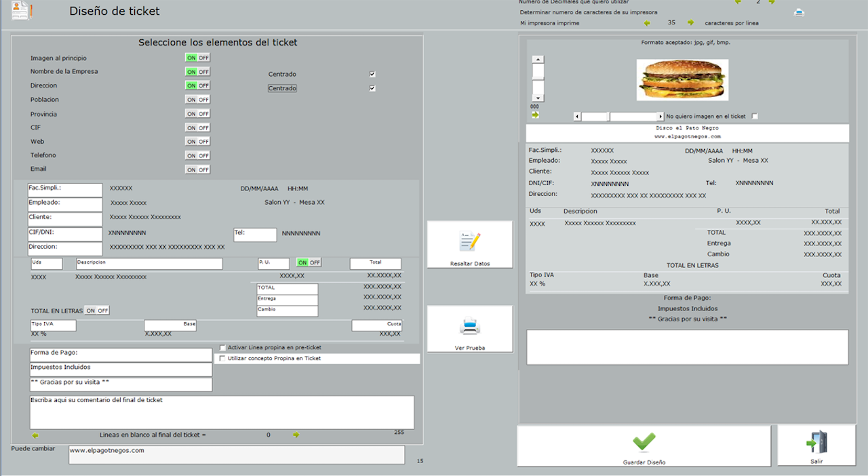The width and height of the screenshot is (868, 476).
Task: Click the horizontal image position slider thumb
Action: pos(608,117)
